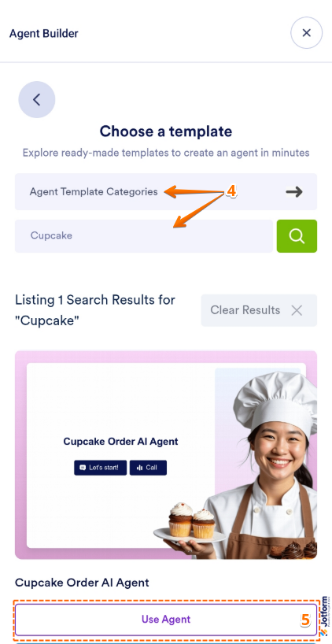
Task: Go back using the left chevron button
Action: [x=37, y=99]
